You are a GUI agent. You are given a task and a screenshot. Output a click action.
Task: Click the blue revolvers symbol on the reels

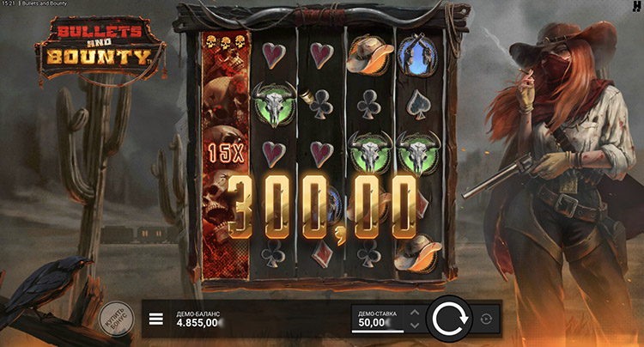click(x=417, y=56)
